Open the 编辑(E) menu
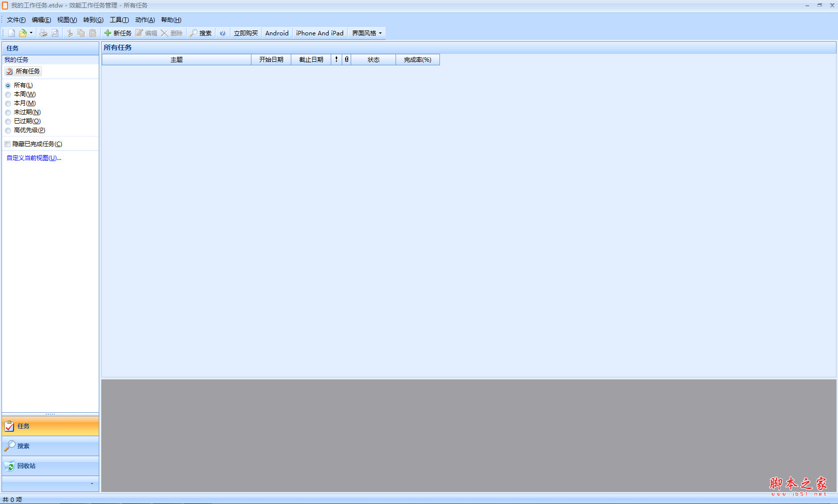 pyautogui.click(x=41, y=20)
